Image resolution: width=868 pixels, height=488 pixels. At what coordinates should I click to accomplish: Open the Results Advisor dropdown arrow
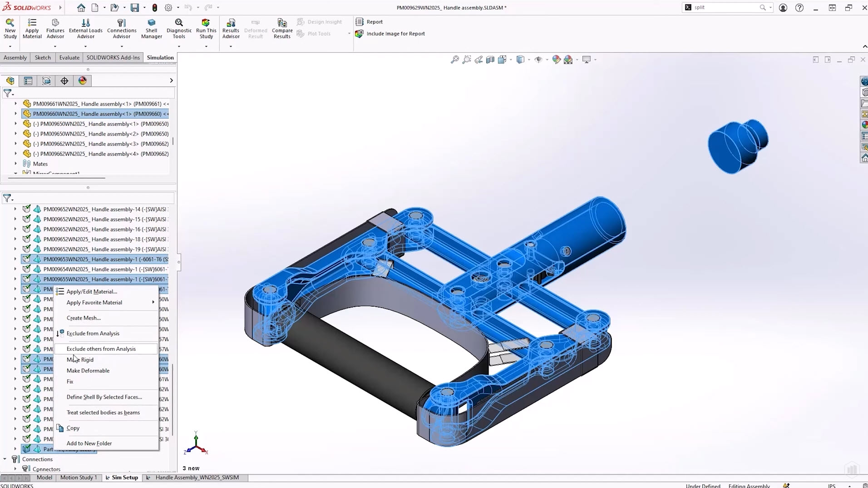231,46
